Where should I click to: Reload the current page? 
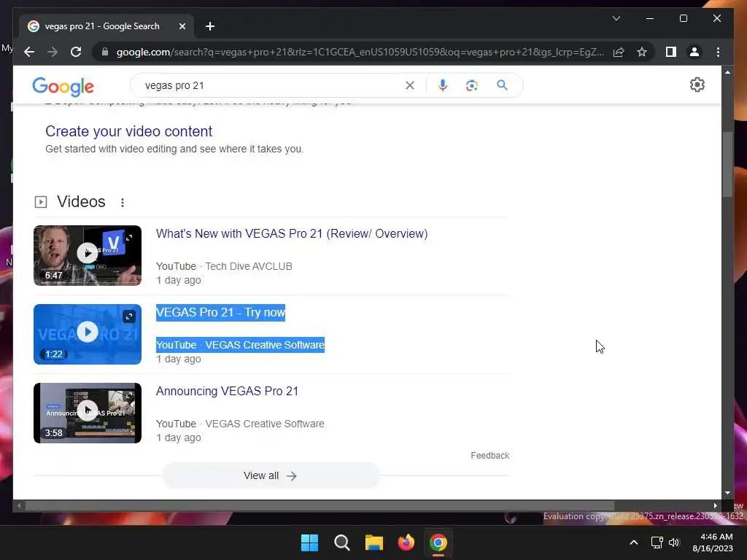tap(76, 52)
